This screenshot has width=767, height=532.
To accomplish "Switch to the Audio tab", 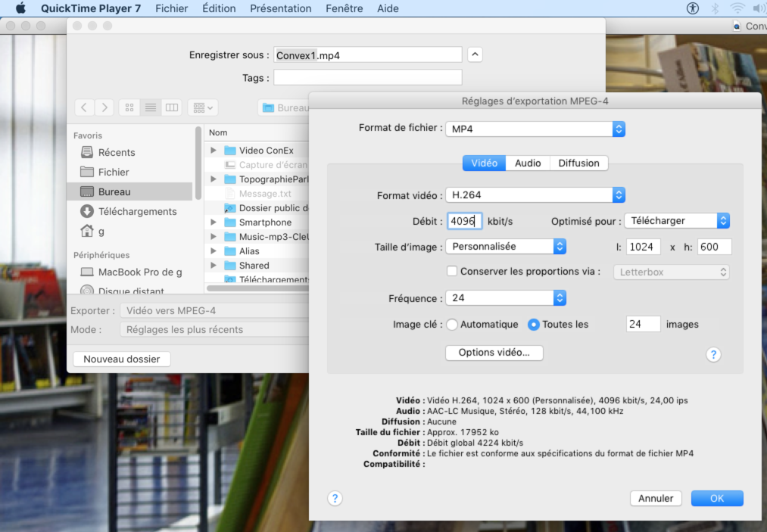I will (528, 163).
